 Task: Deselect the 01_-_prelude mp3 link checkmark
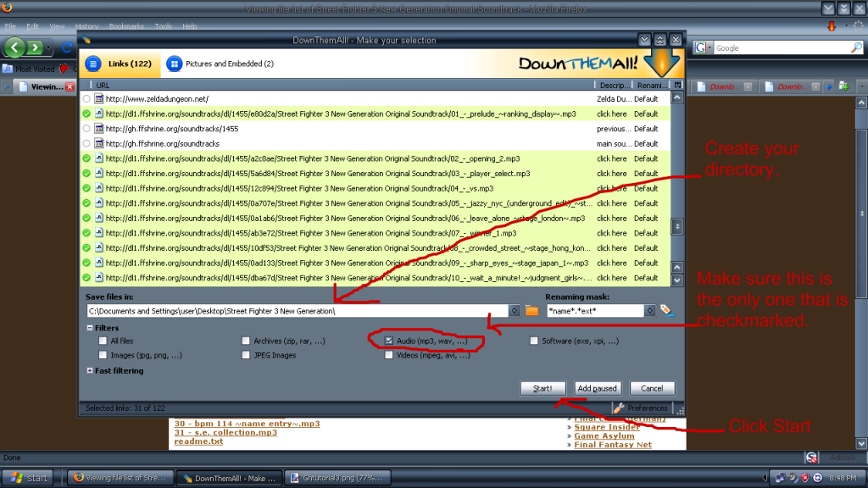[86, 114]
